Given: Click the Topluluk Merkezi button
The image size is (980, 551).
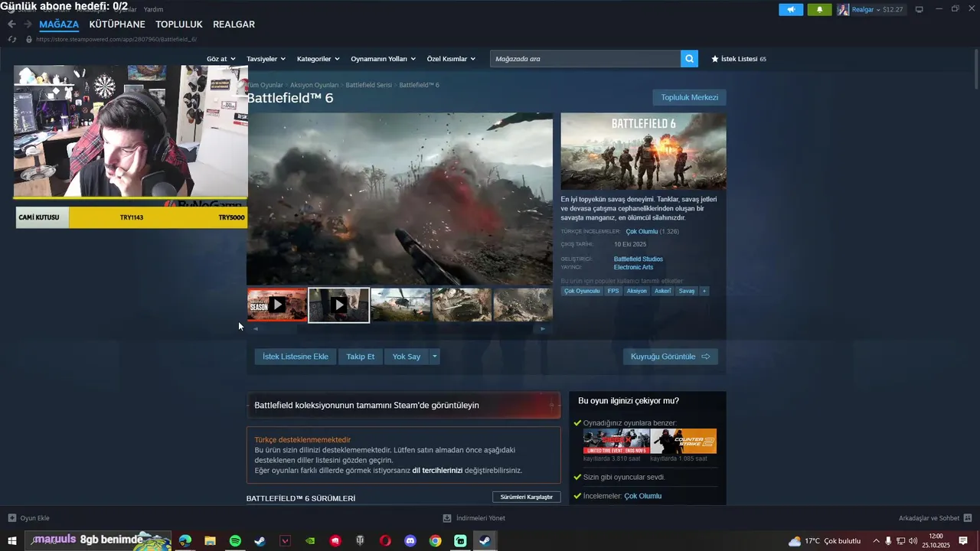Looking at the screenshot, I should pos(689,97).
